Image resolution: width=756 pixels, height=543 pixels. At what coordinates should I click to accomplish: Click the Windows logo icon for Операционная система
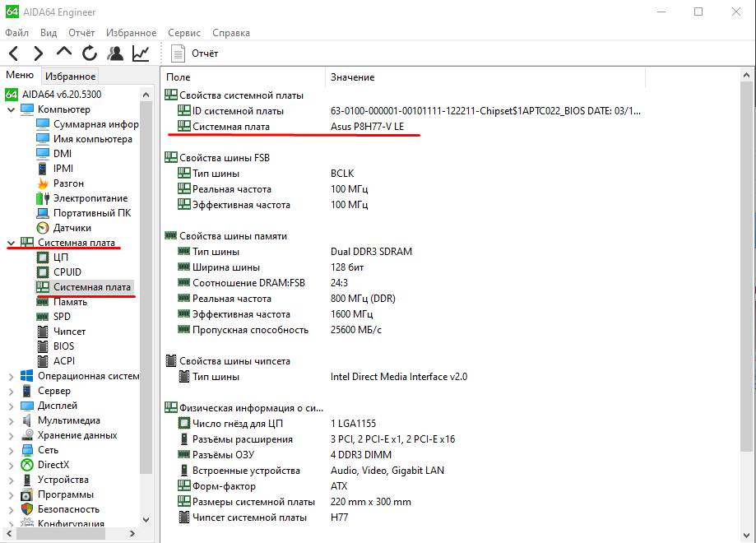point(27,376)
